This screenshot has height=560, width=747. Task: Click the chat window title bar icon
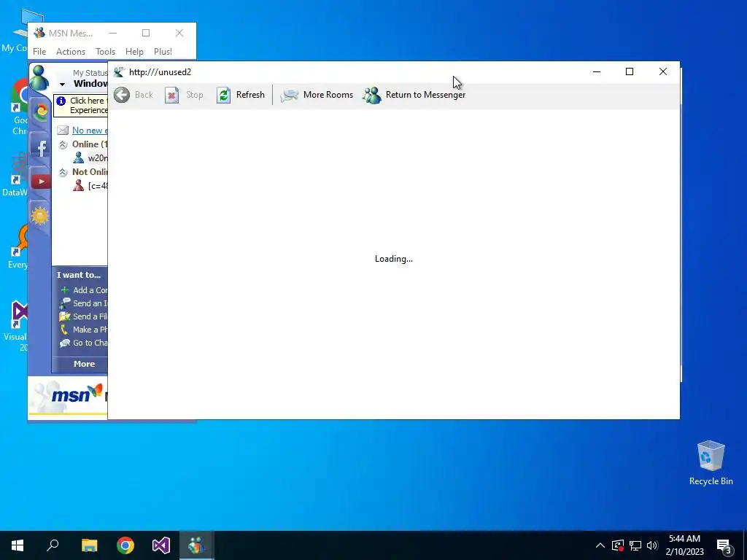(119, 72)
